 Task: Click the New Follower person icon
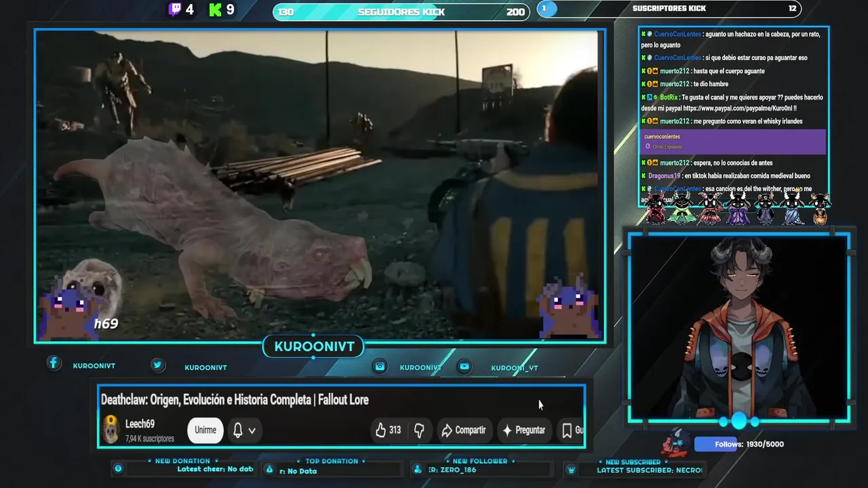coord(417,469)
